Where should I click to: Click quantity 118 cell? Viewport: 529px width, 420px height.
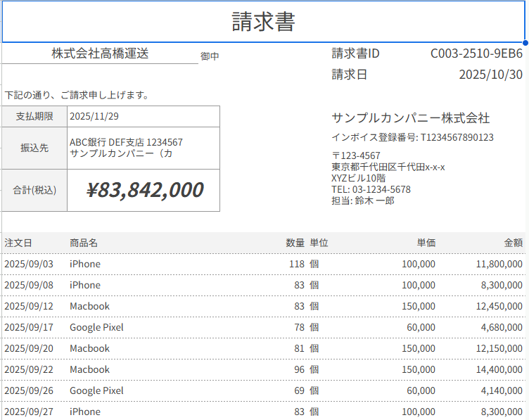point(297,264)
